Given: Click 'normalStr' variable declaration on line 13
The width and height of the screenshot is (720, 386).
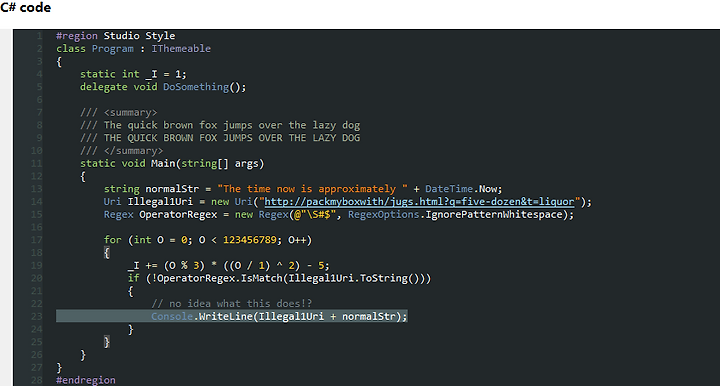Looking at the screenshot, I should click(172, 189).
